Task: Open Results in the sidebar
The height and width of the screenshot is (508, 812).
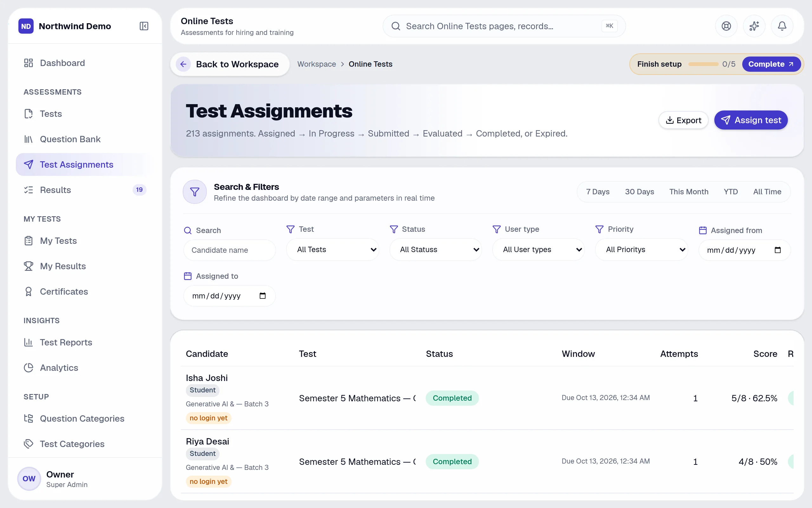Action: pyautogui.click(x=85, y=190)
